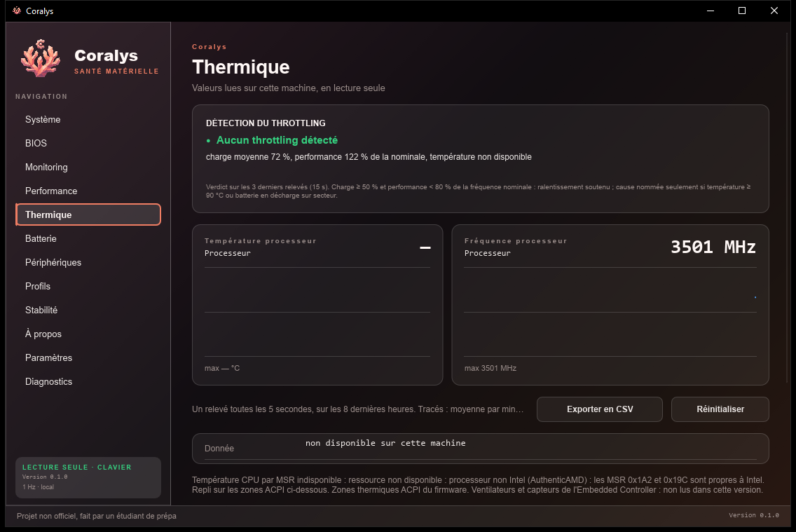Click the SANTÉ MATÉRIELLE tagline

[116, 71]
